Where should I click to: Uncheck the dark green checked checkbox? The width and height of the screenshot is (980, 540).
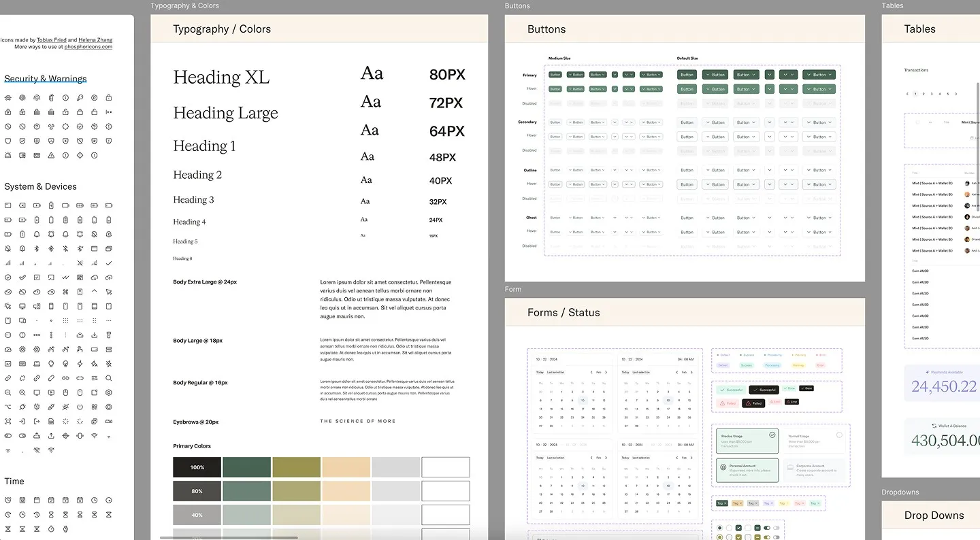pos(739,528)
